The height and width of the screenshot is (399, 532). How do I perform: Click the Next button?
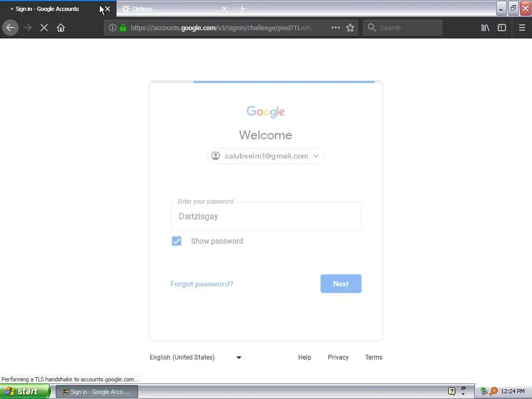pos(341,284)
